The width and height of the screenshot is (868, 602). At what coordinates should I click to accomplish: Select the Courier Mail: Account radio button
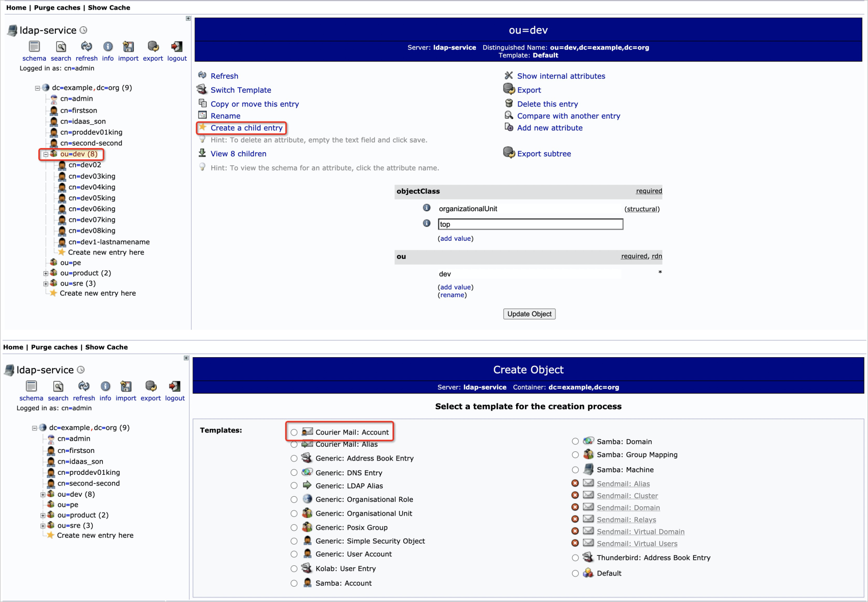click(x=294, y=433)
